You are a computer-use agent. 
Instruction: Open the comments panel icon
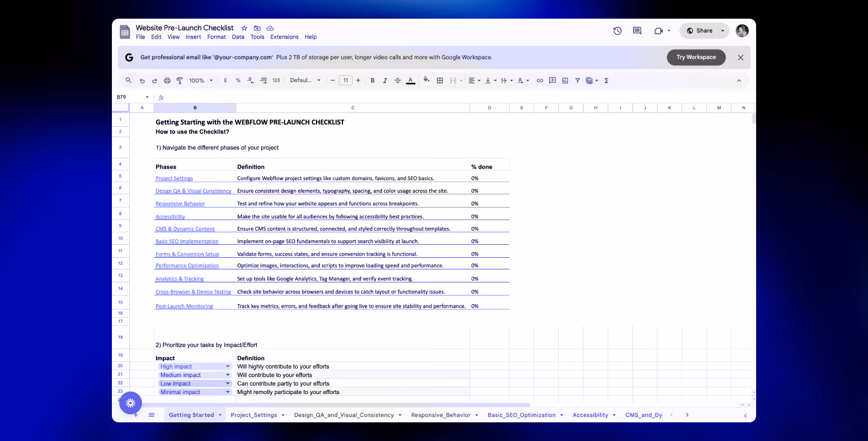637,31
